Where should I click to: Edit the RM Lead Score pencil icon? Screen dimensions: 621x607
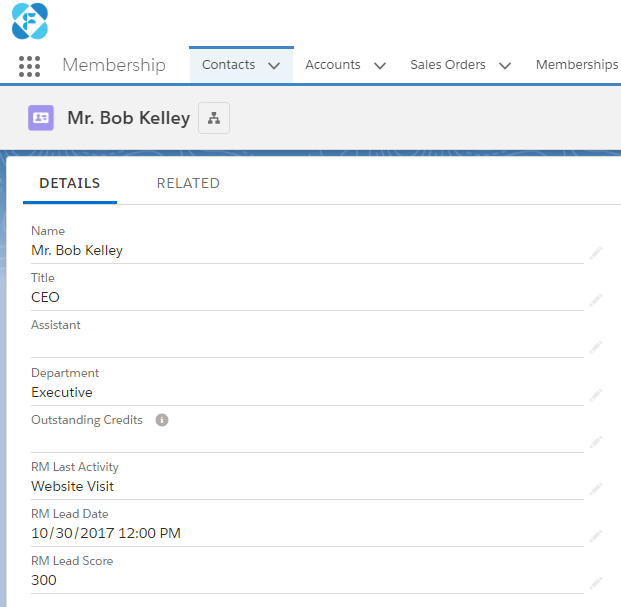click(596, 583)
